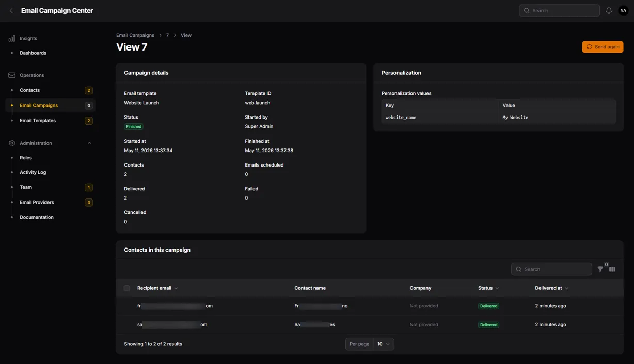The height and width of the screenshot is (364, 634).
Task: Open the toggle columns icon
Action: point(612,269)
